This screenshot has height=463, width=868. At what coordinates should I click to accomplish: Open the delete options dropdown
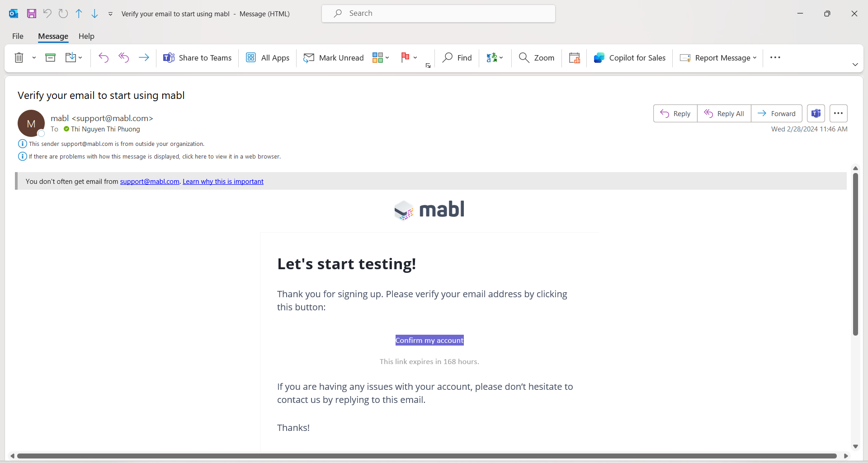point(33,57)
